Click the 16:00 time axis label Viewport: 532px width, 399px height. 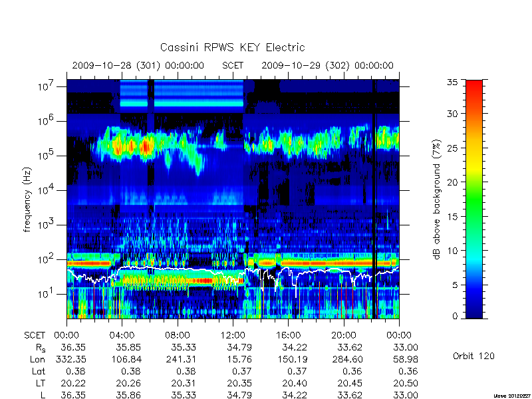[288, 336]
